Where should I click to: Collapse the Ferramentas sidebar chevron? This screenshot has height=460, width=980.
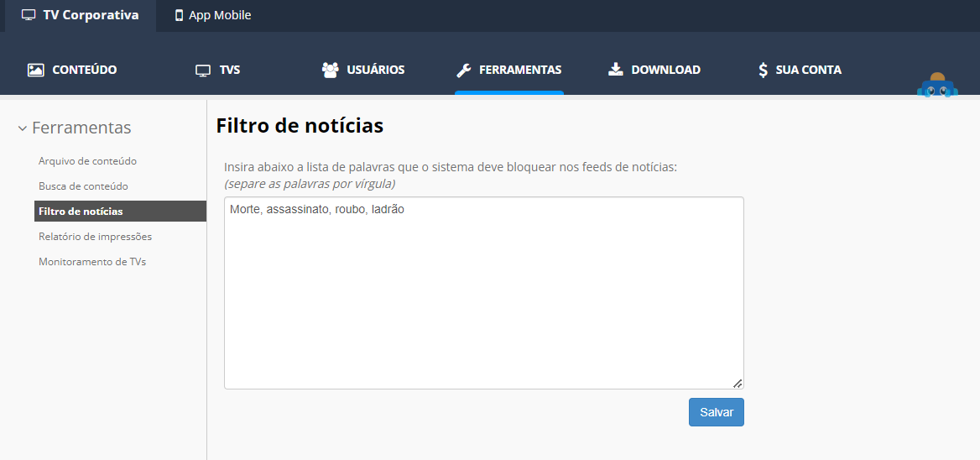coord(23,128)
